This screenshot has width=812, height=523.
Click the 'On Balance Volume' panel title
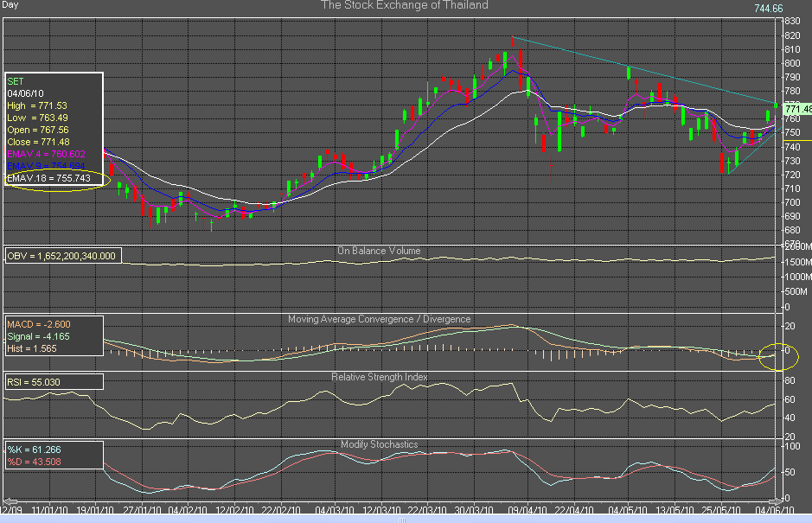[379, 251]
